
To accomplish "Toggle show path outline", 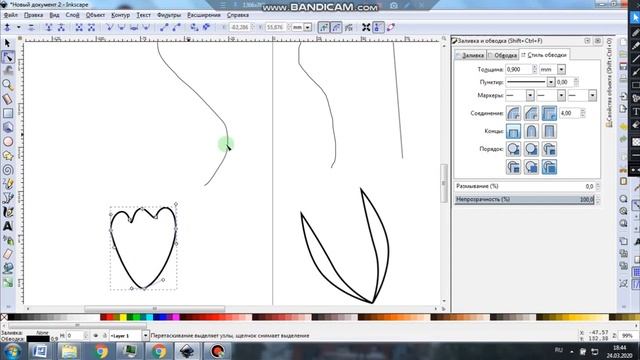I will [x=391, y=27].
